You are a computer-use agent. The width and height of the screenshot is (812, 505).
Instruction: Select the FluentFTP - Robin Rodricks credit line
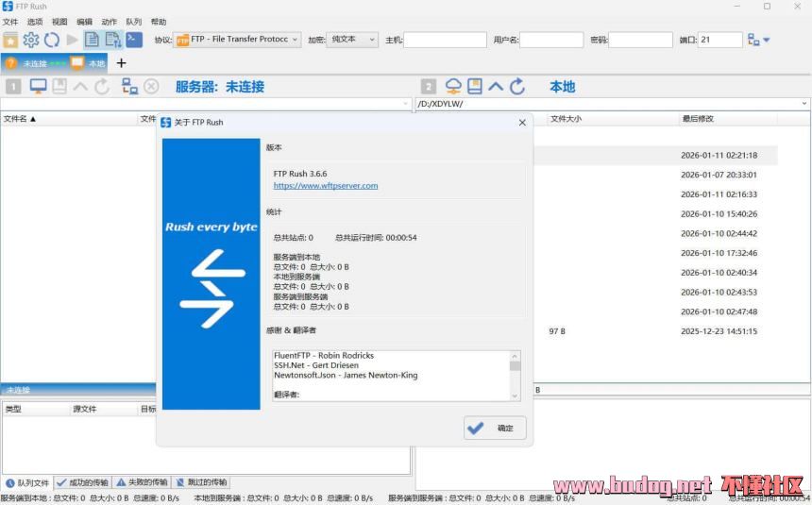(x=324, y=356)
